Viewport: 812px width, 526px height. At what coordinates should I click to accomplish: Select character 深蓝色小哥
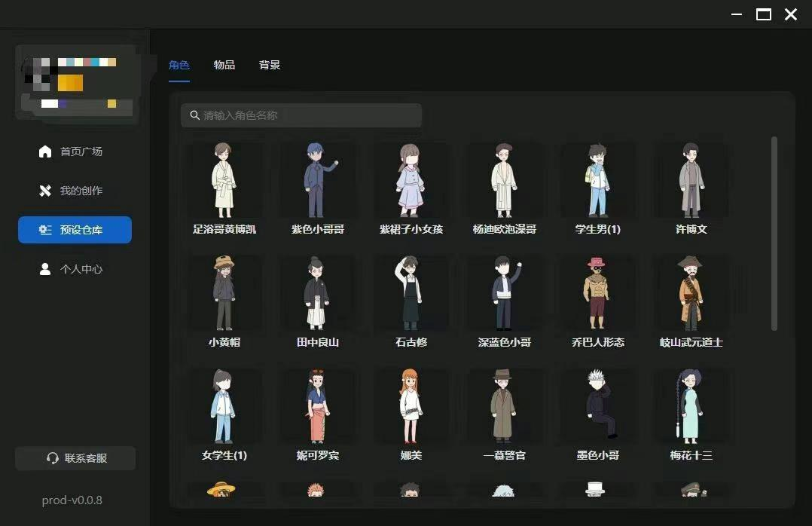(505, 301)
